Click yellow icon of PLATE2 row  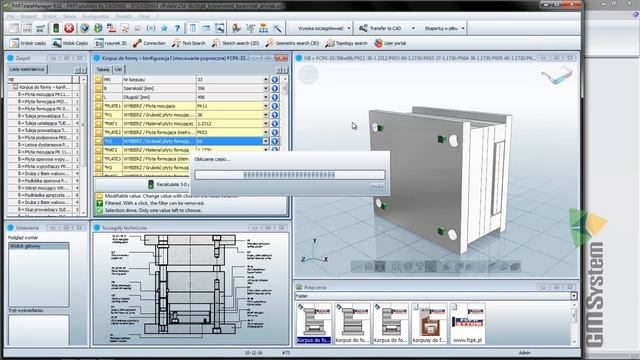98,132
